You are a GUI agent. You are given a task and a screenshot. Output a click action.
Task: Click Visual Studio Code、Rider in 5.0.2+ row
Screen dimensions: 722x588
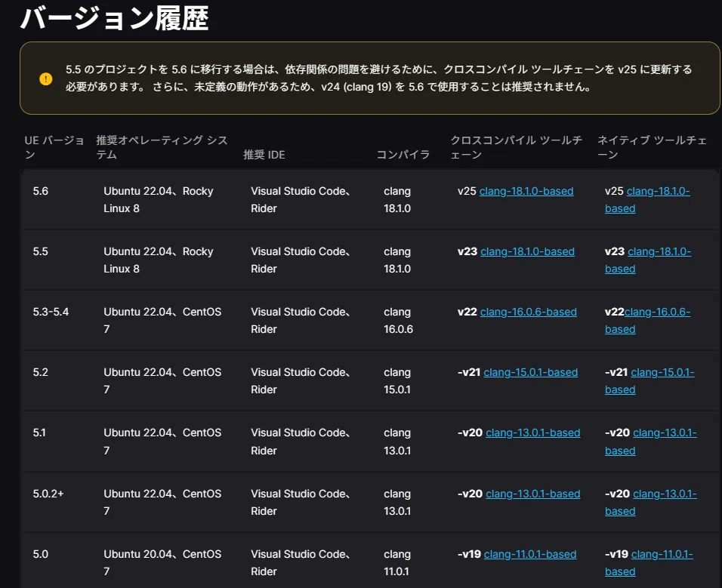click(301, 503)
